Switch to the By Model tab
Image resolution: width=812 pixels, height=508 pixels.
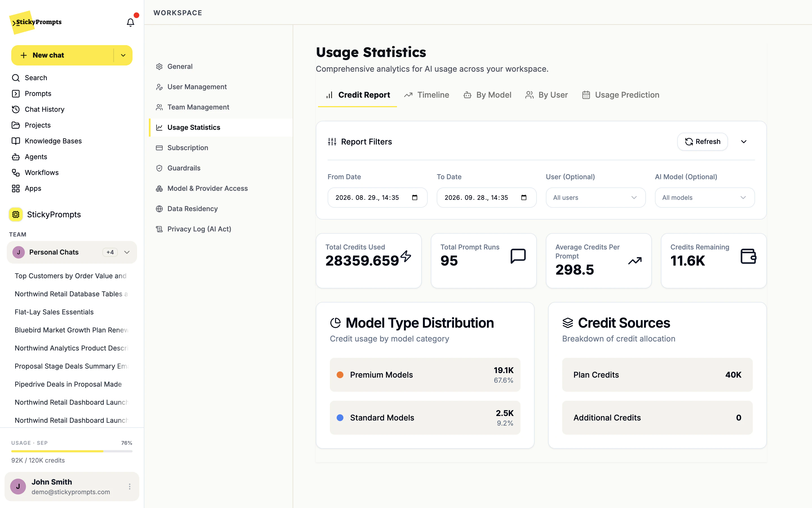(487, 95)
